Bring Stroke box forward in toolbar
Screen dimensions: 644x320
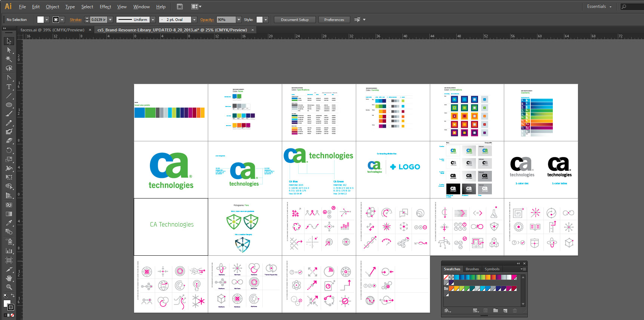pos(12,308)
